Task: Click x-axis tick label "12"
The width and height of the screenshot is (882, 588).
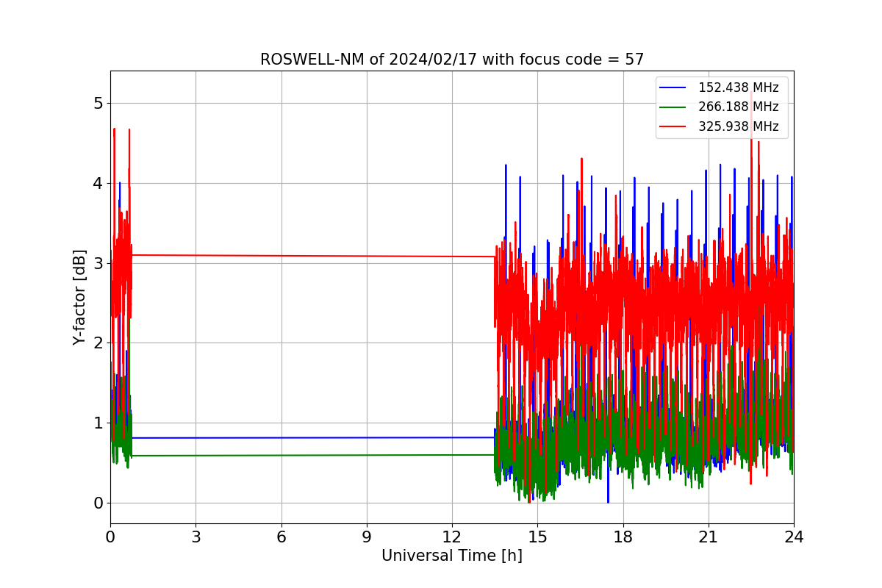Action: tap(452, 537)
